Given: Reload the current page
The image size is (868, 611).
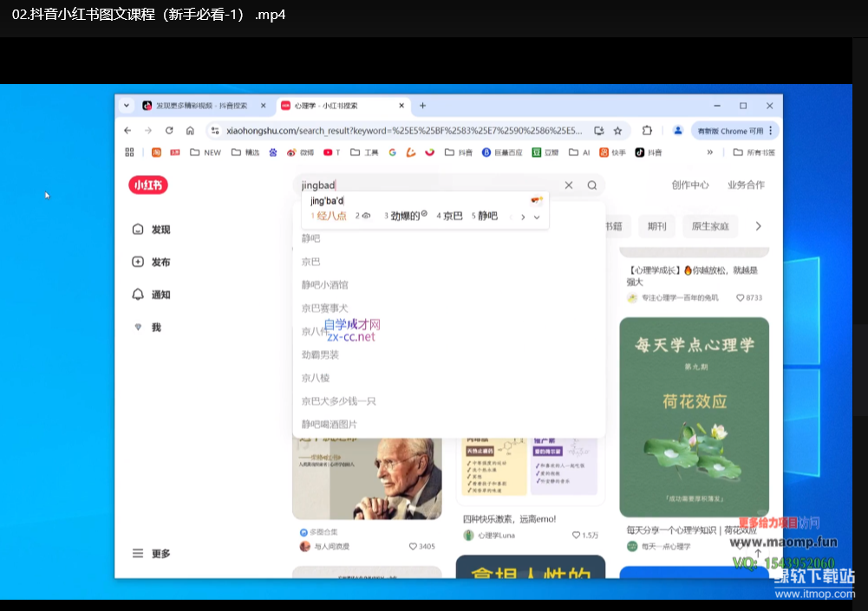Looking at the screenshot, I should tap(169, 131).
